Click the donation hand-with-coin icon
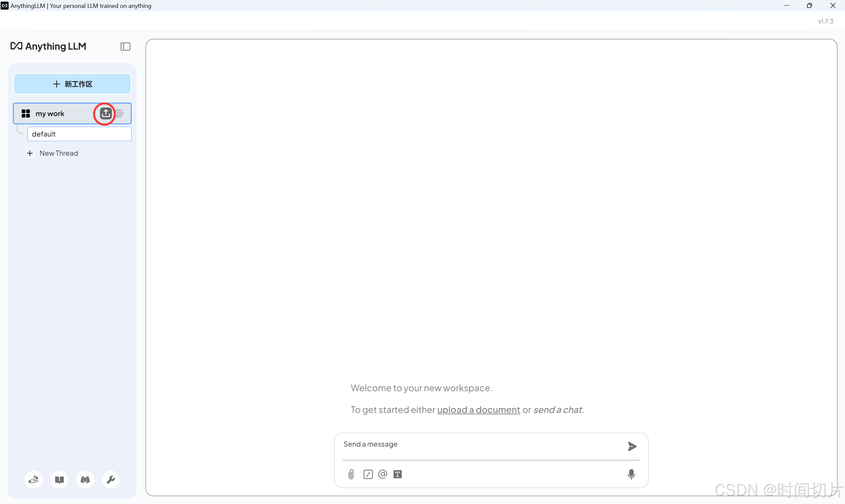Viewport: 845px width, 504px height. pyautogui.click(x=34, y=480)
